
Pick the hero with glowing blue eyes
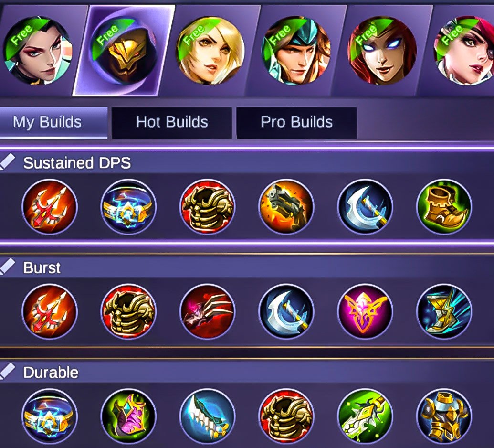(x=382, y=51)
